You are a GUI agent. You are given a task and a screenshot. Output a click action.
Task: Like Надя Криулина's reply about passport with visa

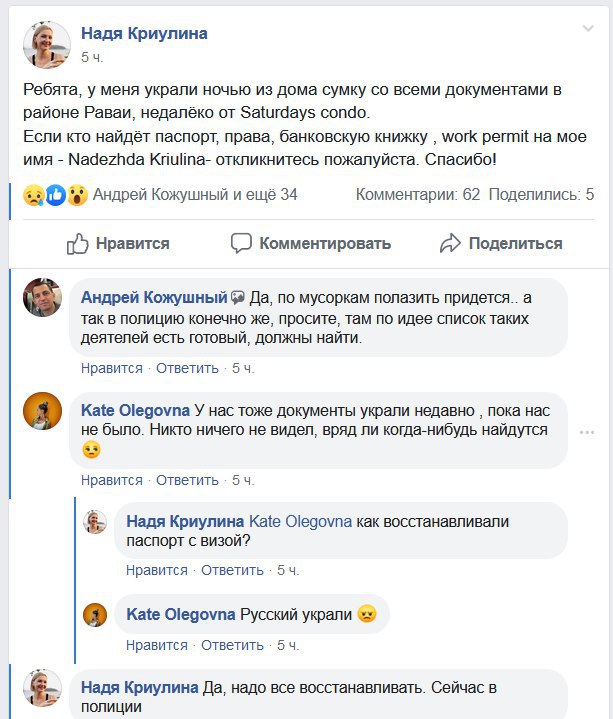[x=157, y=570]
